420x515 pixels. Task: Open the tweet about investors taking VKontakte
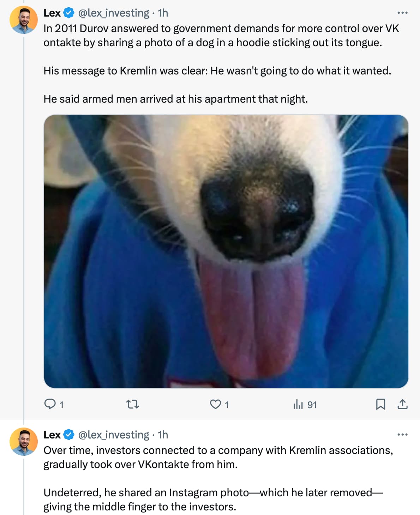coord(218,478)
